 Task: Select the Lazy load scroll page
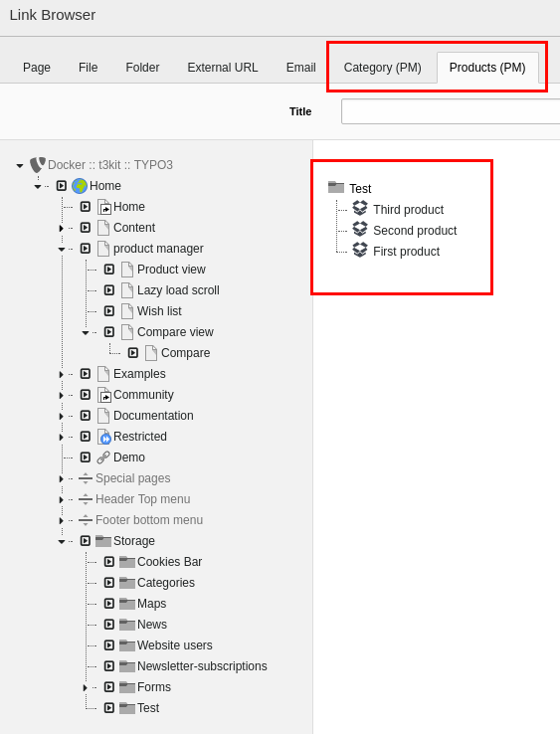178,290
